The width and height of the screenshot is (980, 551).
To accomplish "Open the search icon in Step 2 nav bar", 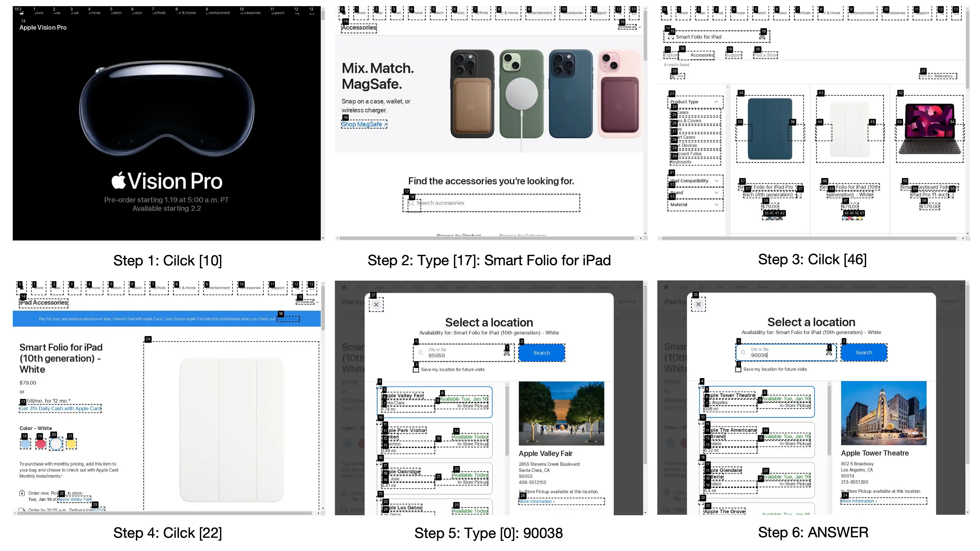I will pos(619,13).
